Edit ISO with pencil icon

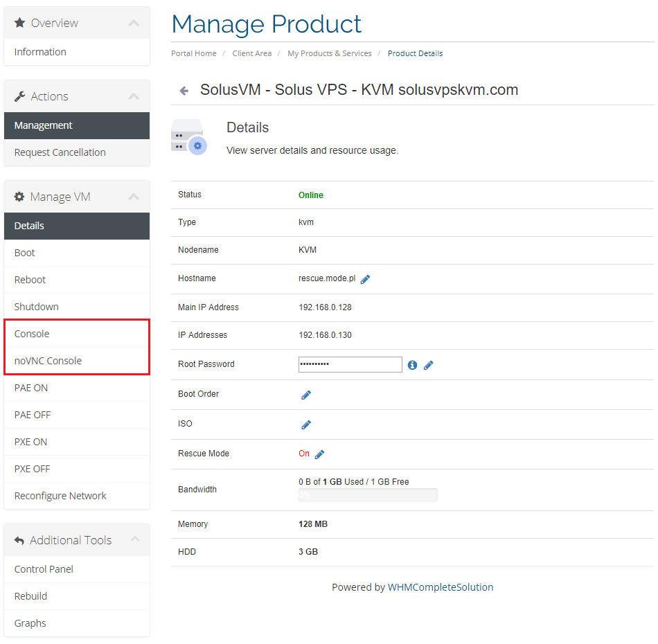point(306,425)
